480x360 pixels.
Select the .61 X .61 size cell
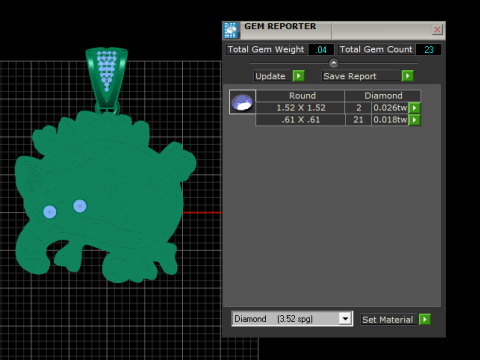click(x=300, y=120)
